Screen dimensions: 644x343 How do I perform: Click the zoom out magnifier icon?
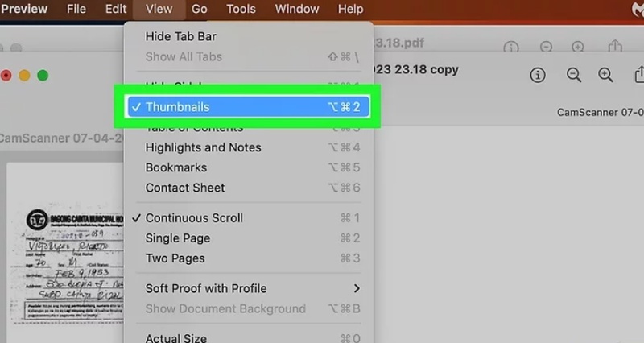[574, 75]
